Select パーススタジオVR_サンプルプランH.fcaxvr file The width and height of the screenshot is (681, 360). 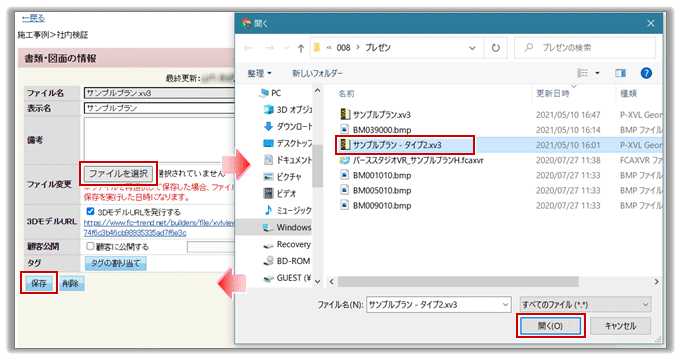pyautogui.click(x=412, y=160)
